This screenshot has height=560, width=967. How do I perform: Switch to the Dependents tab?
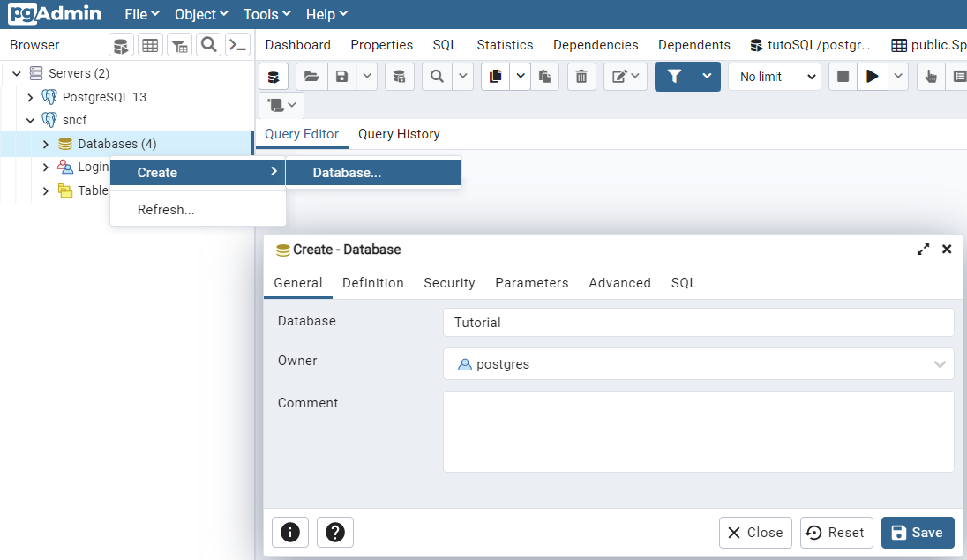[x=693, y=45]
